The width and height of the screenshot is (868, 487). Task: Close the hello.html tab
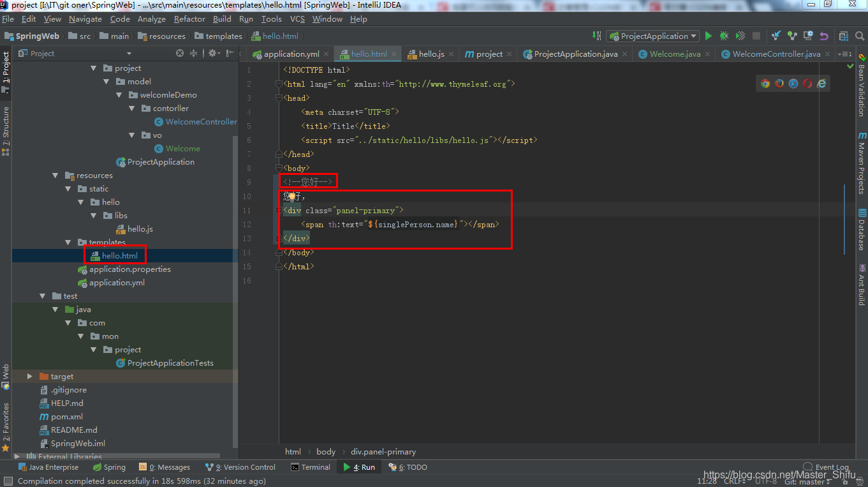coord(394,54)
